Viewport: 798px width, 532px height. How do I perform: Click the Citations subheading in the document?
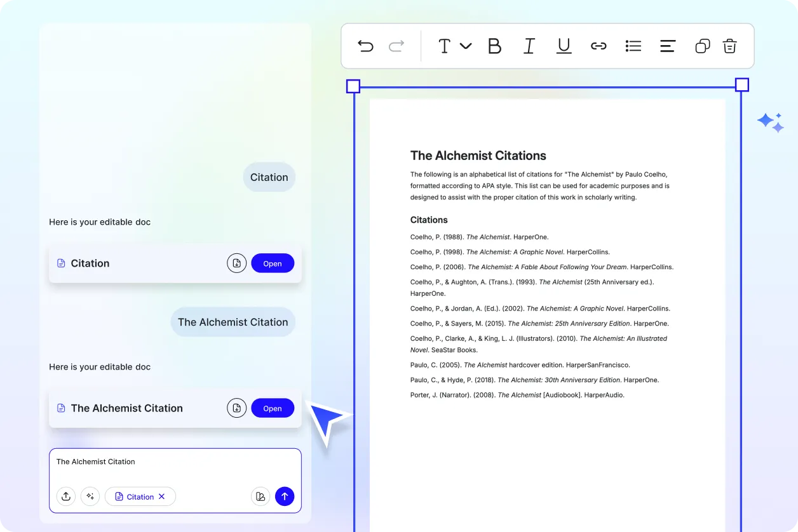[x=429, y=220]
